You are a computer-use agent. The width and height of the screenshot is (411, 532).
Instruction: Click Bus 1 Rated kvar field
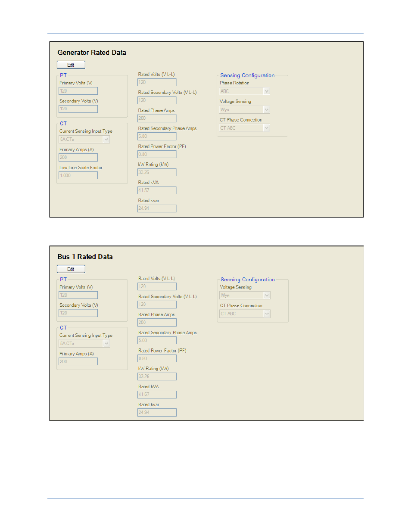[157, 413]
